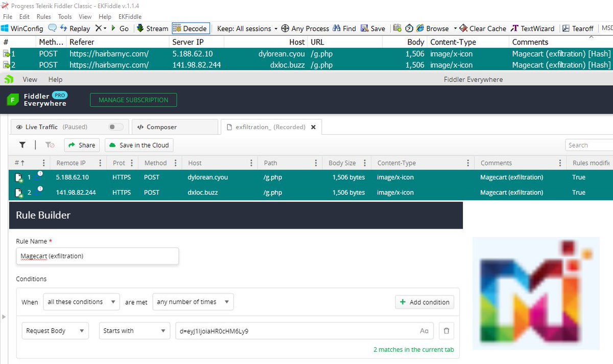Open the EKFiddle menu
The image size is (613, 364).
coord(130,17)
